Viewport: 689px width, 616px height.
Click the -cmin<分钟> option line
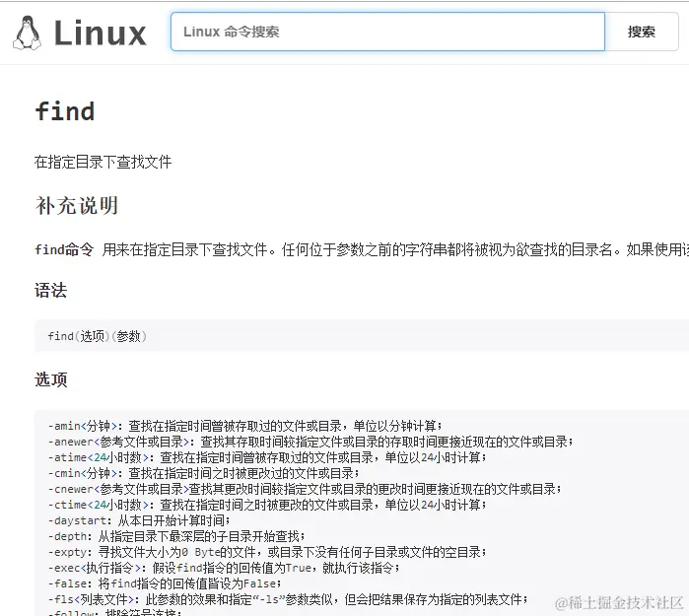(204, 473)
